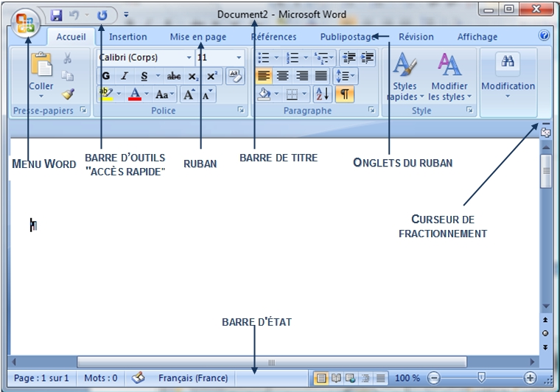This screenshot has width=560, height=392.
Task: Decrease paragraph indent
Action: tap(349, 57)
